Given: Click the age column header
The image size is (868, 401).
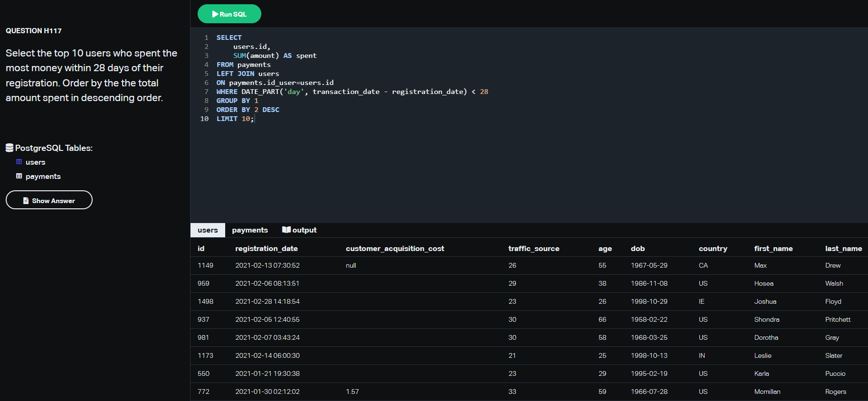Looking at the screenshot, I should (x=605, y=249).
